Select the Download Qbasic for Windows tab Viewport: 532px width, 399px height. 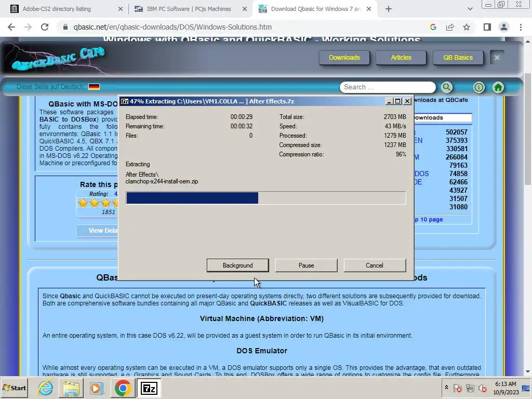tap(315, 9)
